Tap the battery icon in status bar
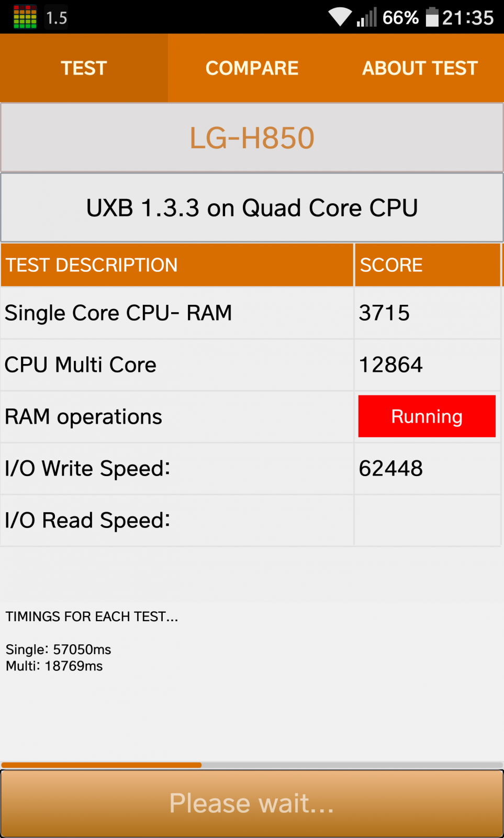Viewport: 504px width, 838px height. coord(432,17)
